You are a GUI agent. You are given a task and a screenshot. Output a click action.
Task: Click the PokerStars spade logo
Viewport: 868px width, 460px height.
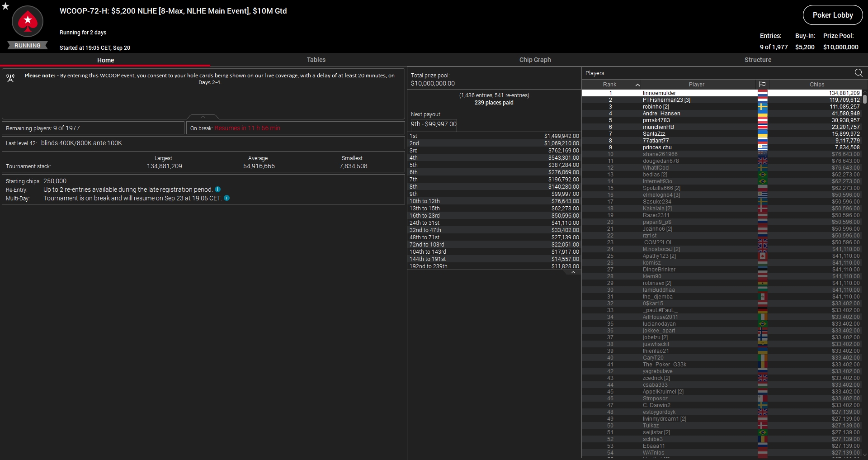[x=28, y=21]
